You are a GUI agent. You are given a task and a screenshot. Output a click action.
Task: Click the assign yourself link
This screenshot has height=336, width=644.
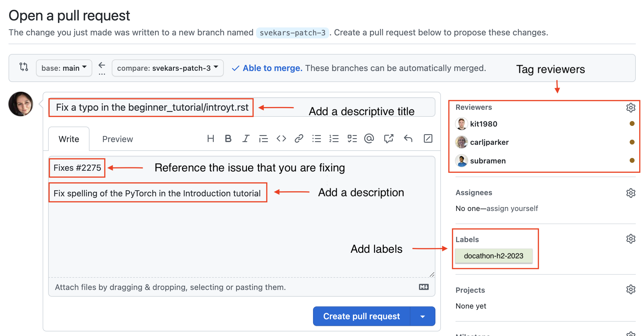click(x=512, y=209)
